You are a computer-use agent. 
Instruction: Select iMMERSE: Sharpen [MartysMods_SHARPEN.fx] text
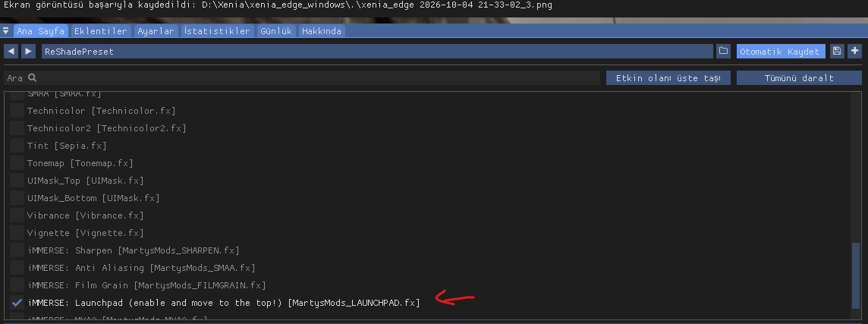(134, 250)
